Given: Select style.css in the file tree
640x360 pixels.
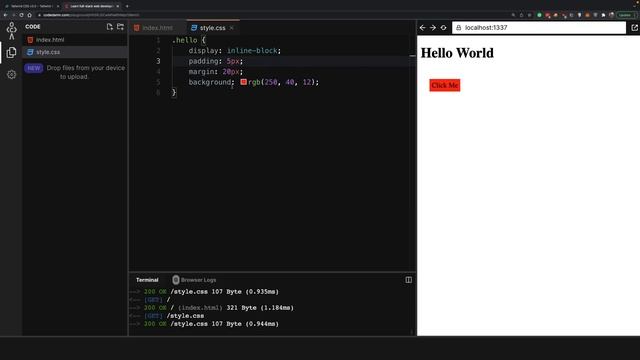Looking at the screenshot, I should [x=75, y=52].
